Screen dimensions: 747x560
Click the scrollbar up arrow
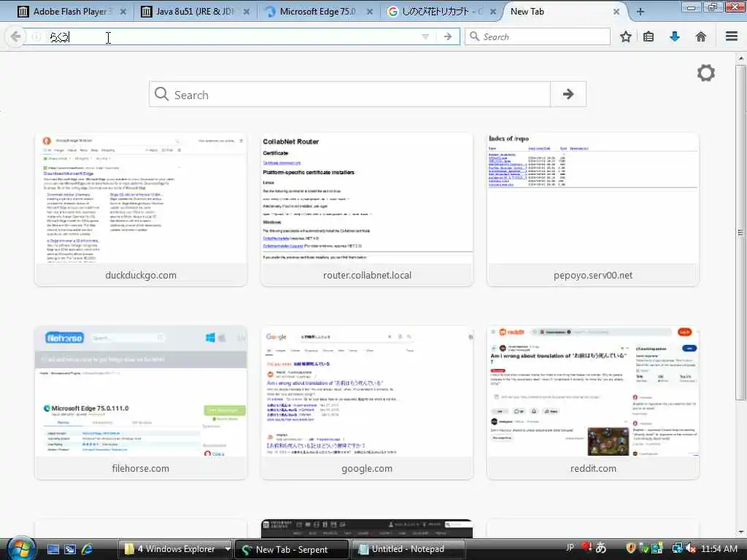(740, 58)
